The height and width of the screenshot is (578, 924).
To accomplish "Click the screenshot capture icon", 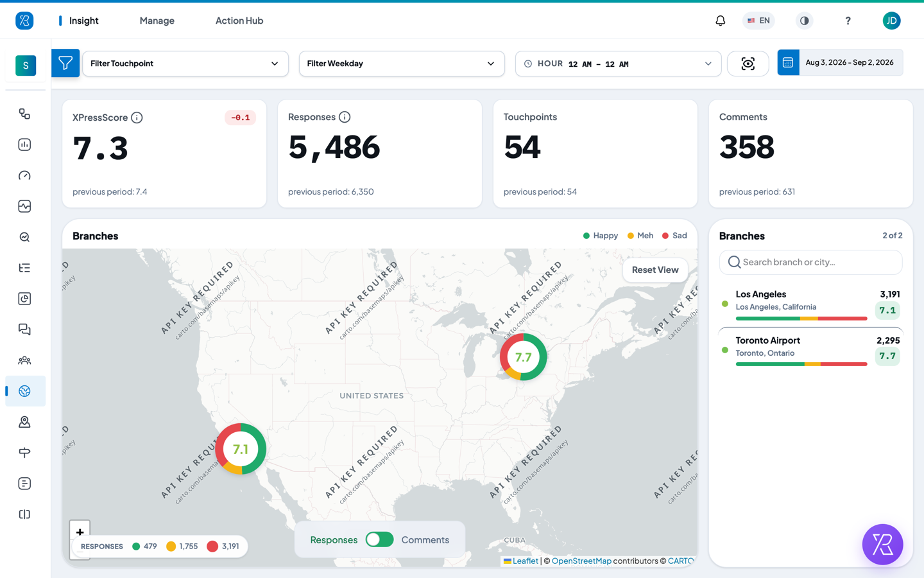I will click(x=748, y=64).
